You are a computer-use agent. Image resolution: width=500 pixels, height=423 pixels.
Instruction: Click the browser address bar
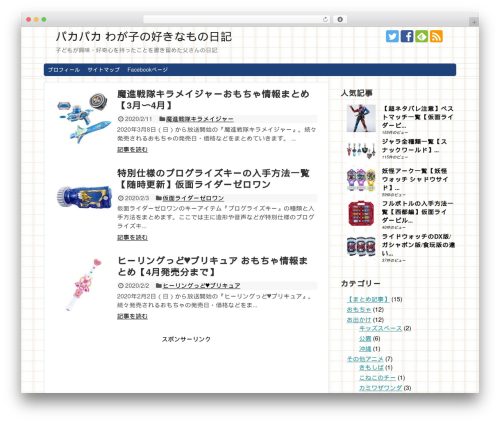pyautogui.click(x=233, y=19)
